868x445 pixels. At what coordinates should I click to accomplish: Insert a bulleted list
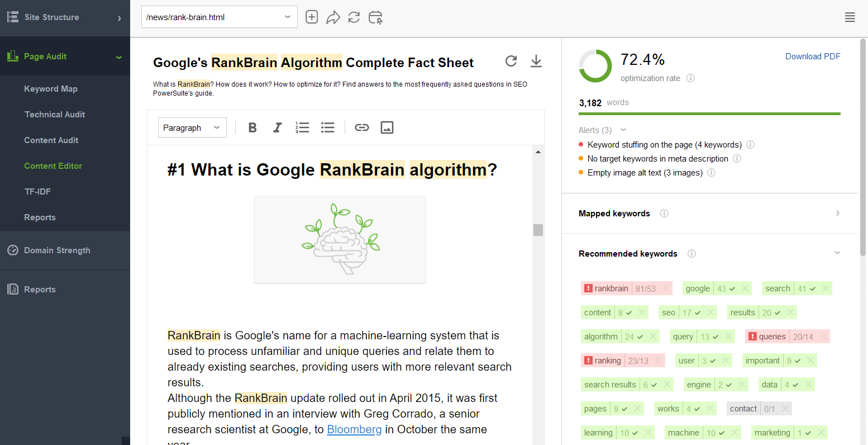click(x=328, y=128)
